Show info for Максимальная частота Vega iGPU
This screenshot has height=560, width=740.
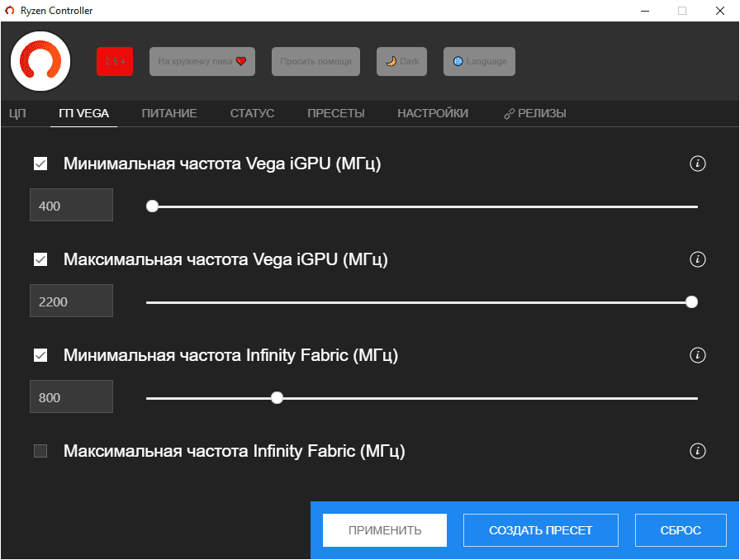[698, 259]
